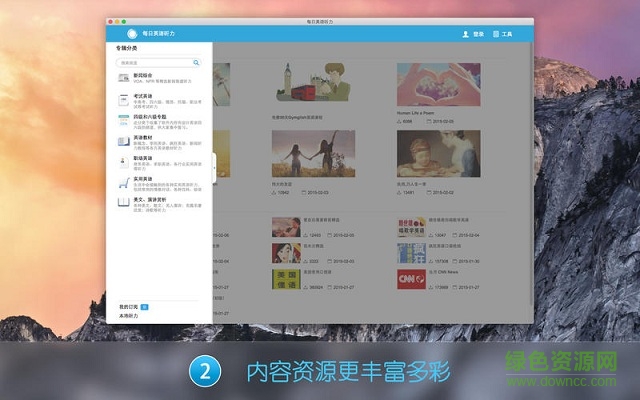Click download icon beside Mulan entry
This screenshot has height=400, width=640.
305,261
